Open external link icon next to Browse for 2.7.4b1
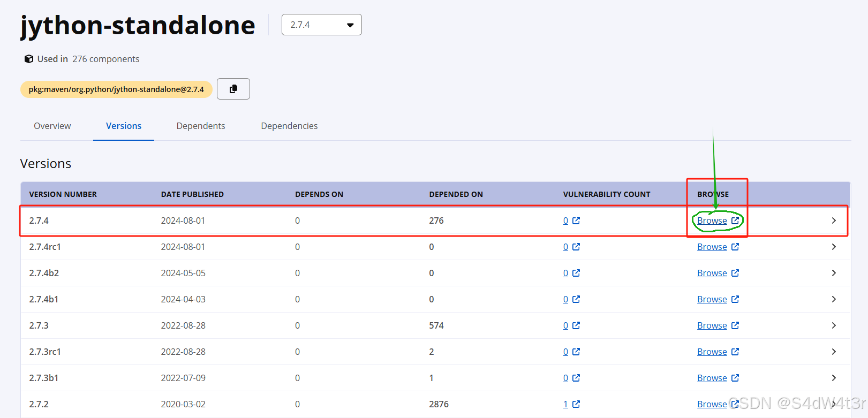Viewport: 868px width, 418px height. (x=735, y=299)
